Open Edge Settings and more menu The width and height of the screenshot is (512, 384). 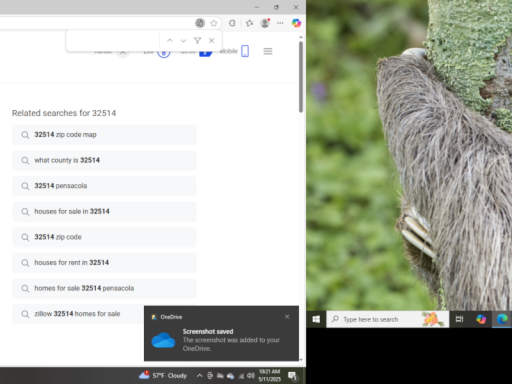280,23
